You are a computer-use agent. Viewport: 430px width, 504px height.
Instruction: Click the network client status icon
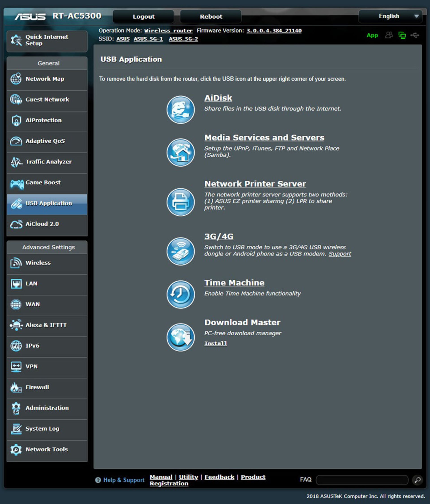click(x=402, y=36)
